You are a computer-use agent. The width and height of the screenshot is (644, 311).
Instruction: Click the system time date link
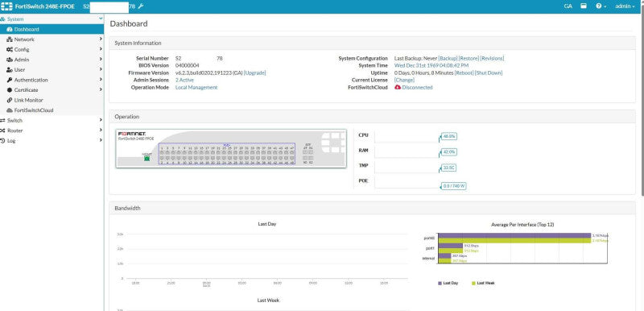(431, 66)
